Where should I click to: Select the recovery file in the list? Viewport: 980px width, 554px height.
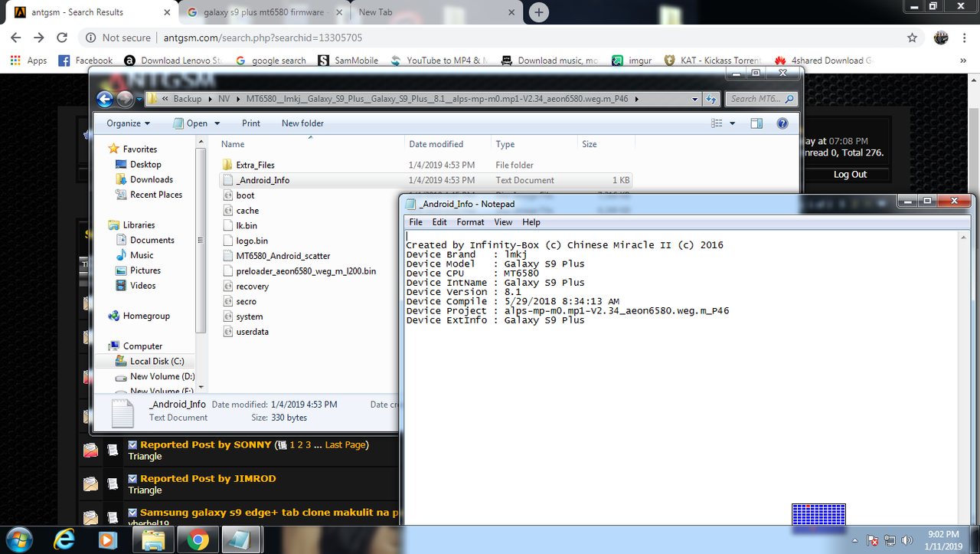[x=253, y=287]
